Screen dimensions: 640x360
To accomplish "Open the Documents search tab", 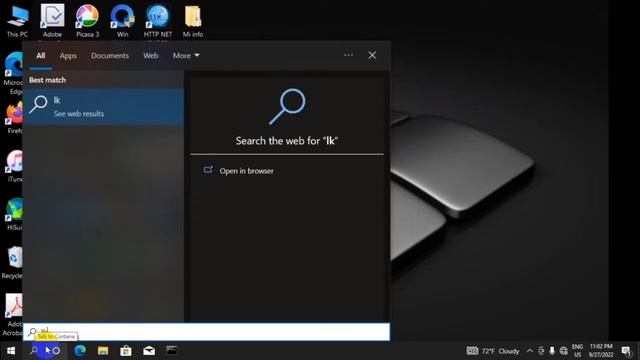I will point(110,56).
